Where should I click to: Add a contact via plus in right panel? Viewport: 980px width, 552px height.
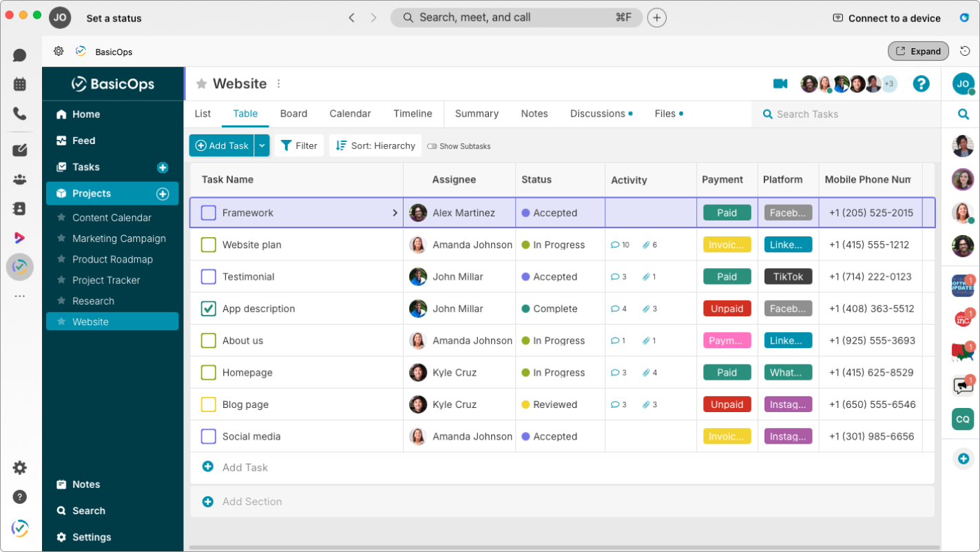click(963, 459)
